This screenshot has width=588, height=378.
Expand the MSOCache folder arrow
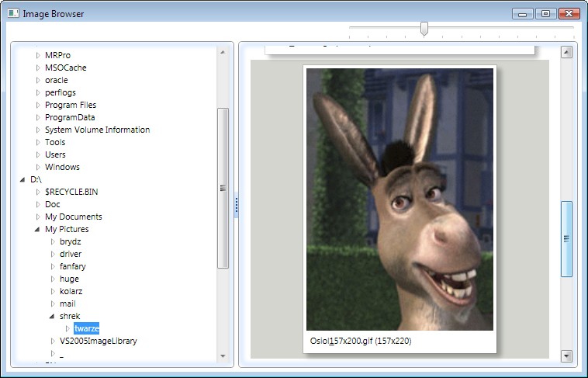(38, 68)
